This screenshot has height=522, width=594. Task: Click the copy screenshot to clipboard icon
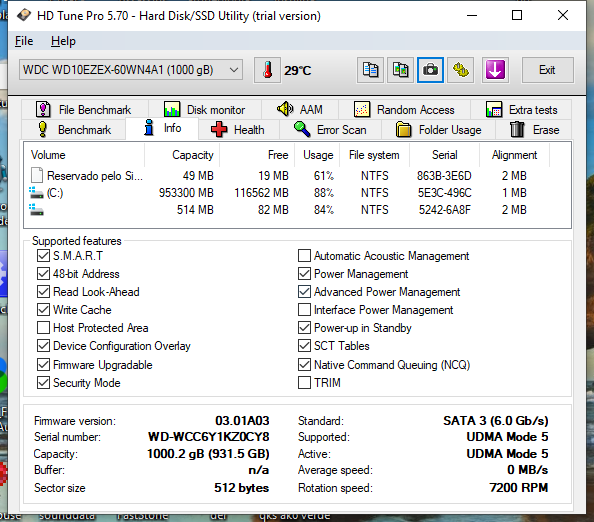[400, 70]
